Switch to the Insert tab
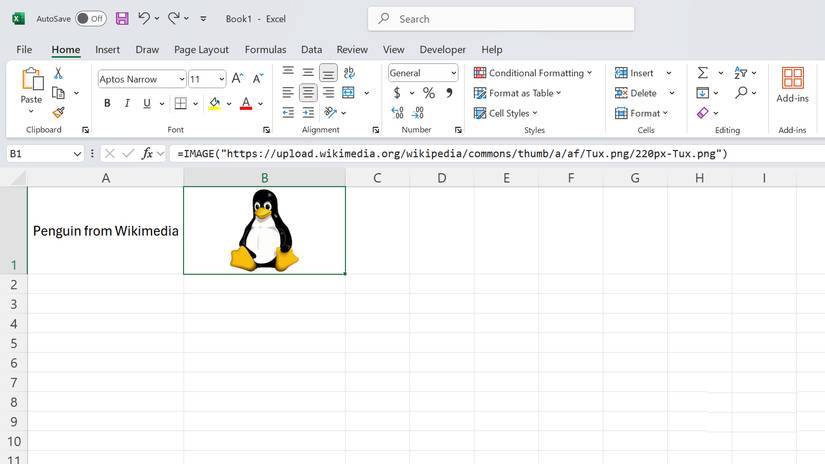Screen dimensions: 825x464 point(107,49)
